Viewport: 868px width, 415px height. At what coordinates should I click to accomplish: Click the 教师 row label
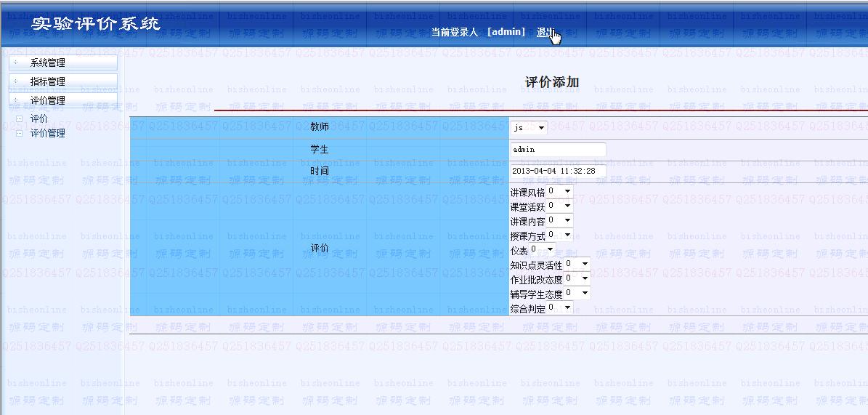[x=320, y=127]
